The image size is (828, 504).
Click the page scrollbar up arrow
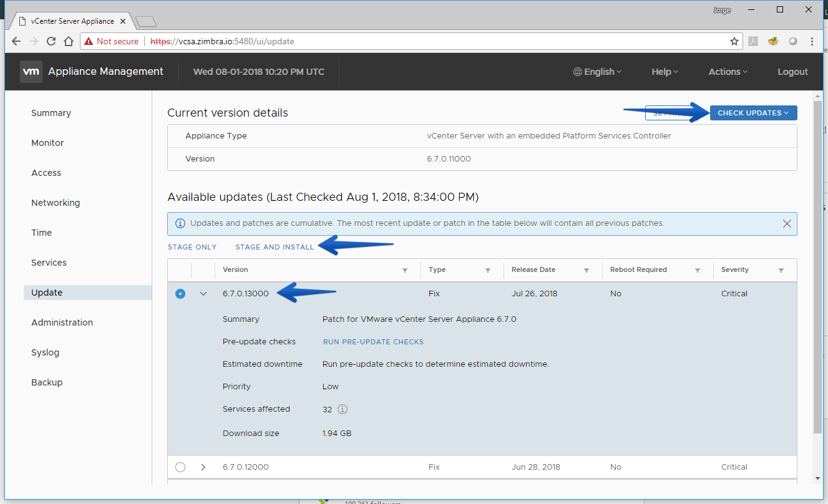817,96
